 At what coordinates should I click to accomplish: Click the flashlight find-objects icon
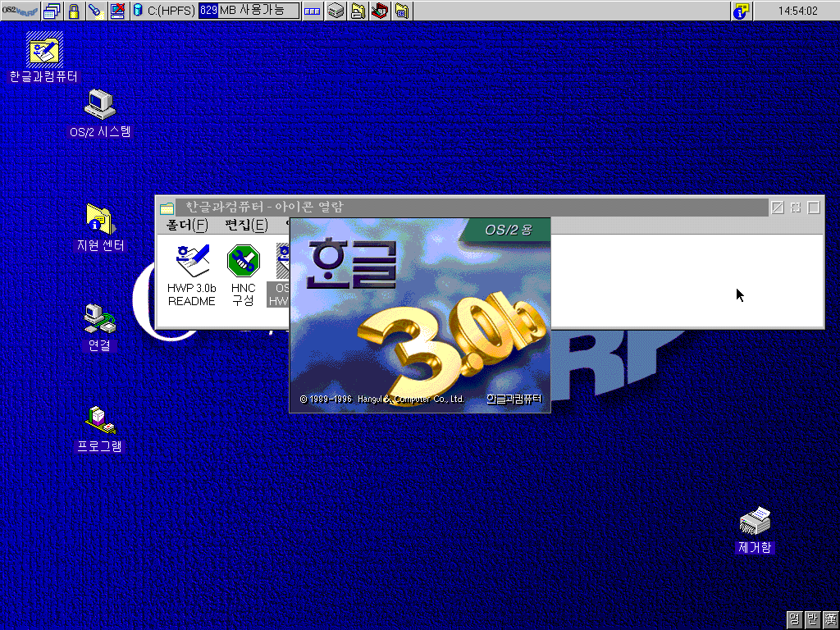click(96, 11)
